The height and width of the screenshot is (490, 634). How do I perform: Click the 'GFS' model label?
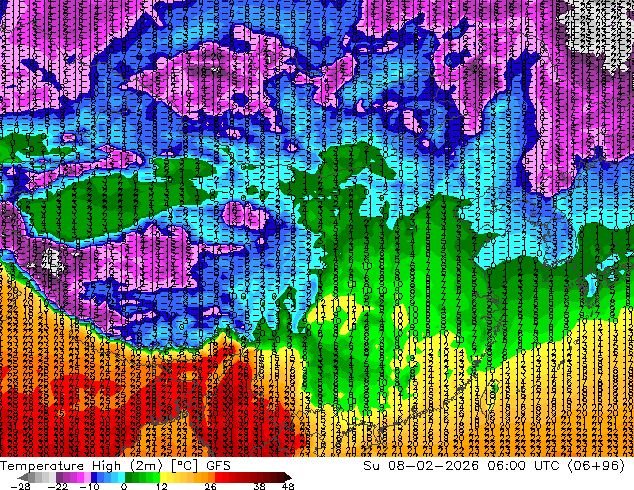pos(218,466)
